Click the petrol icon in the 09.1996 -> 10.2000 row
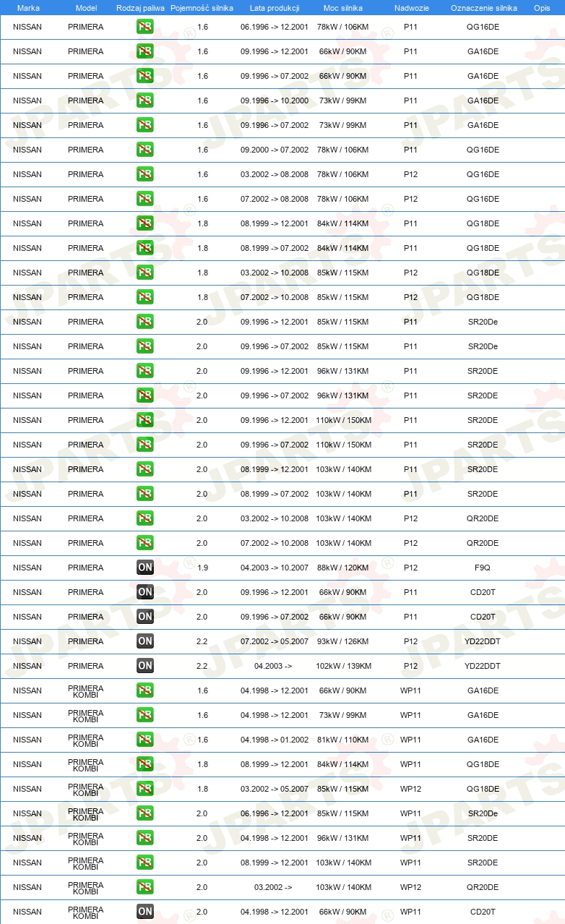565x924 pixels. point(145,100)
